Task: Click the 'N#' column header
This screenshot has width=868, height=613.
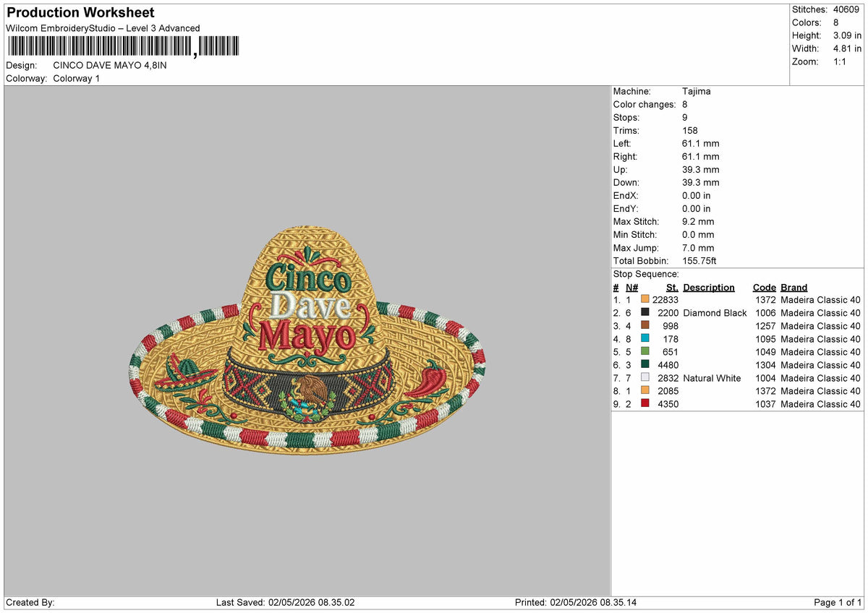Action: [x=631, y=287]
